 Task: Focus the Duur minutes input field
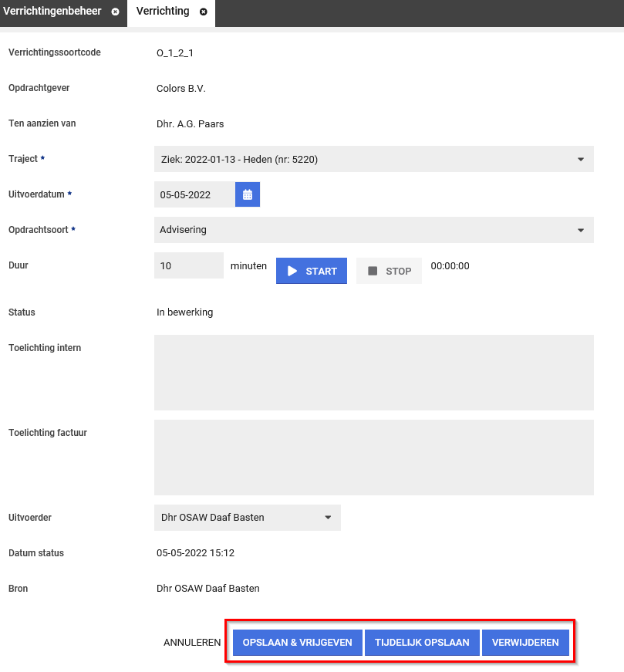(x=188, y=265)
